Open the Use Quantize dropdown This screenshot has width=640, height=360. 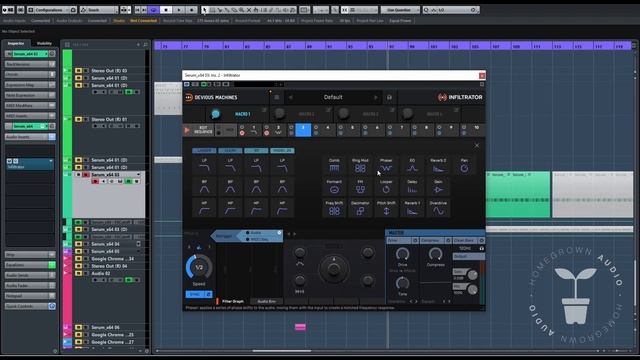pos(400,9)
